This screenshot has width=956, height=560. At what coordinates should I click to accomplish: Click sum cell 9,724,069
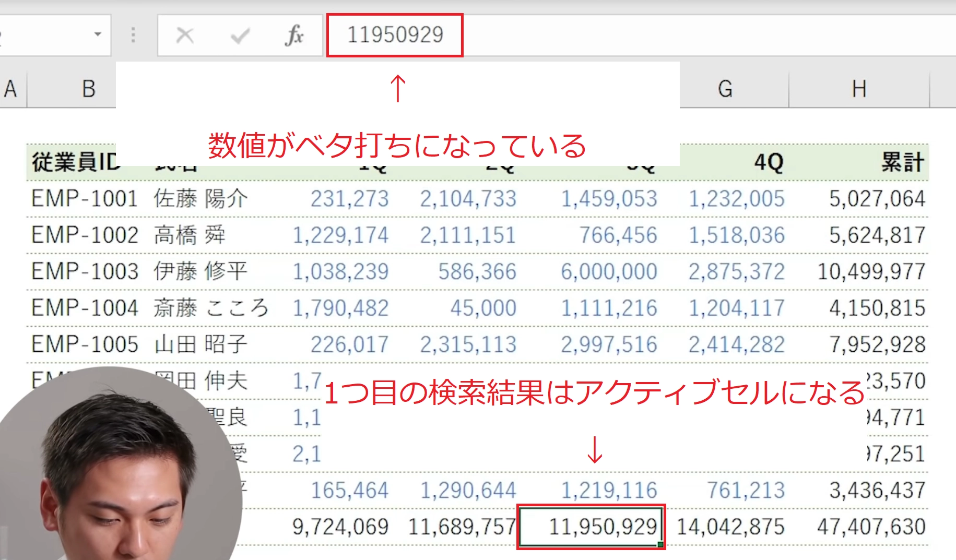(x=340, y=527)
